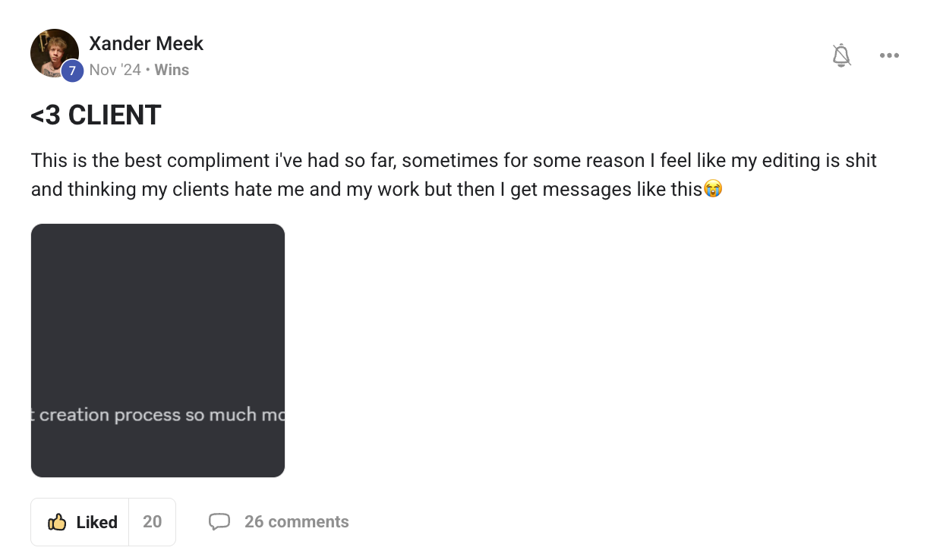Click the '<3 CLIENT' post title
The height and width of the screenshot is (560, 943).
coord(96,115)
